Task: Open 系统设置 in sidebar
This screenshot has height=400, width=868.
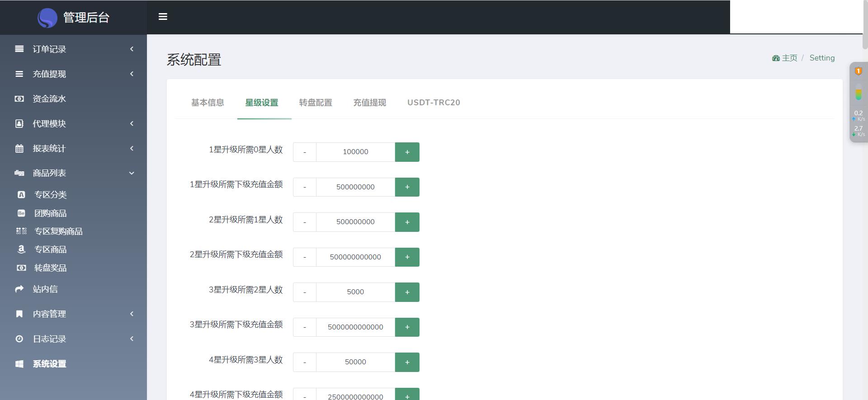Action: [49, 364]
